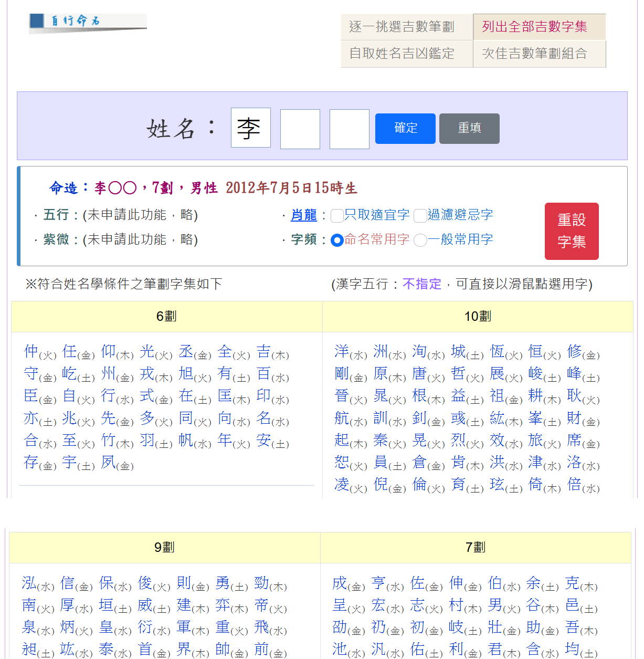Click the red 重設字集 button
This screenshot has height=659, width=644.
pyautogui.click(x=572, y=231)
